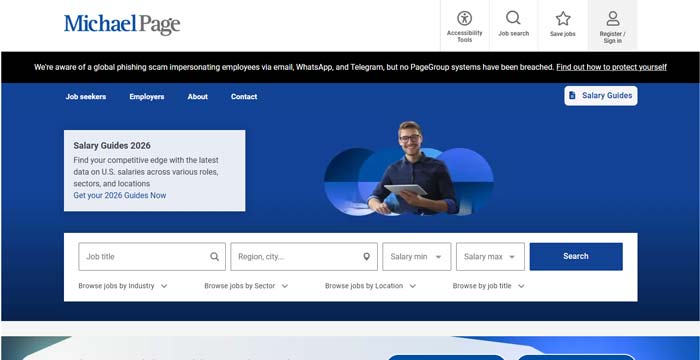Click the 'Salary Guides 2026' heading
700x360 pixels.
(112, 146)
